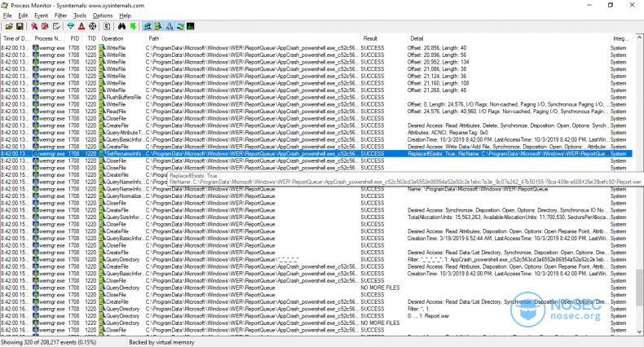
Task: Toggle Show Registry Activity icon
Action: coord(147,26)
